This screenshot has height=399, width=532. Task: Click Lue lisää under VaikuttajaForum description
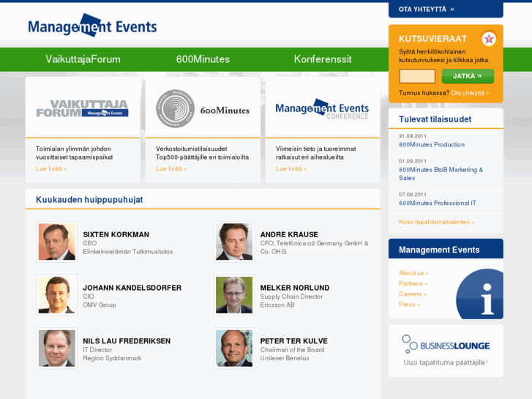[51, 168]
